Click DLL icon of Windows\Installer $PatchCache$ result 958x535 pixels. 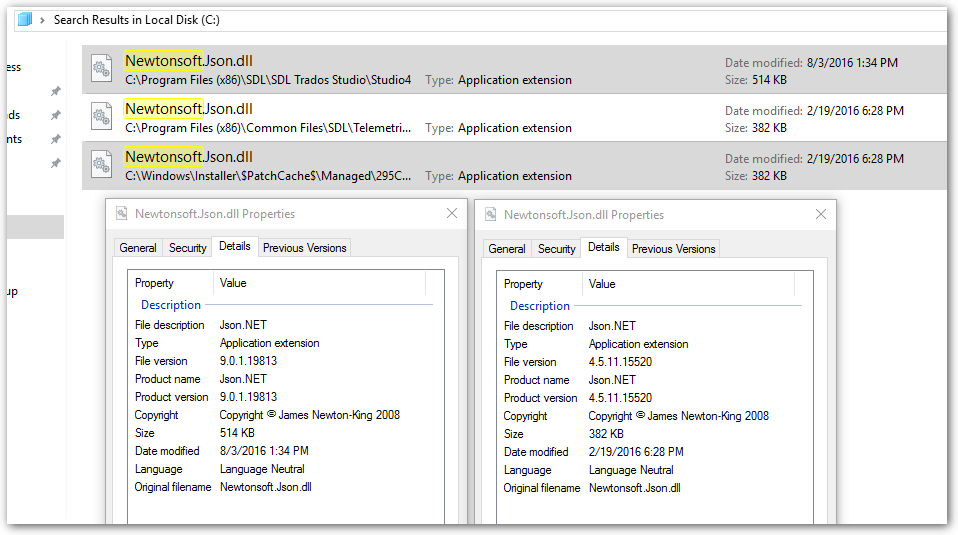101,165
